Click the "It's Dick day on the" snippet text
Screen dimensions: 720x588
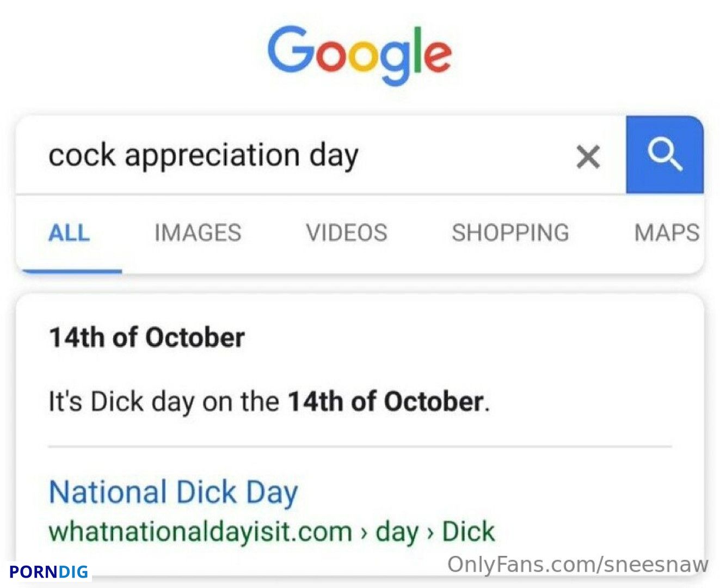pyautogui.click(x=164, y=402)
